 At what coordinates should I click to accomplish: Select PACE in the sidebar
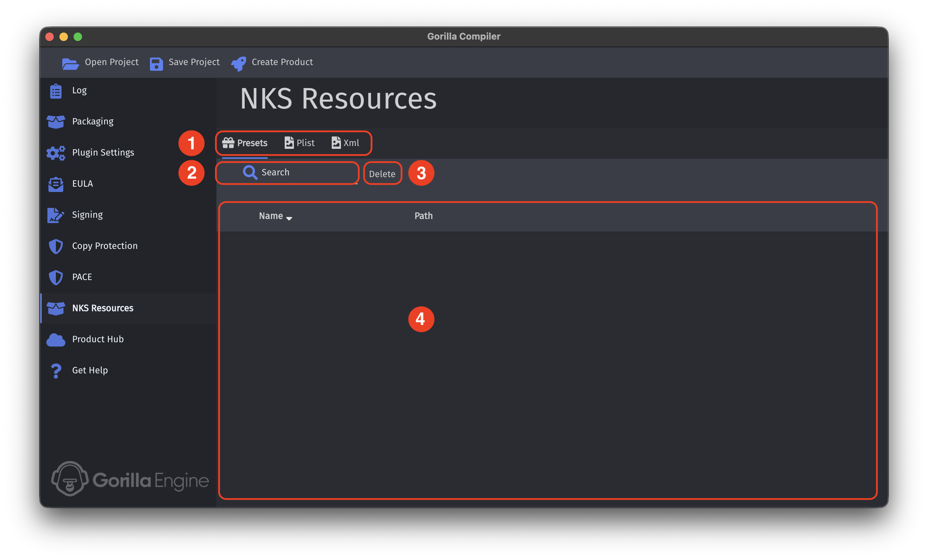pos(128,278)
